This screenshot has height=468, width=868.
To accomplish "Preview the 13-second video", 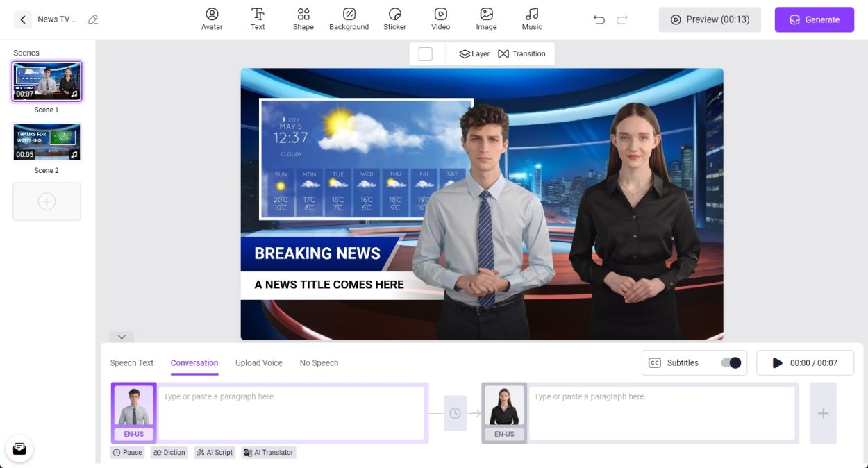I will [x=709, y=19].
